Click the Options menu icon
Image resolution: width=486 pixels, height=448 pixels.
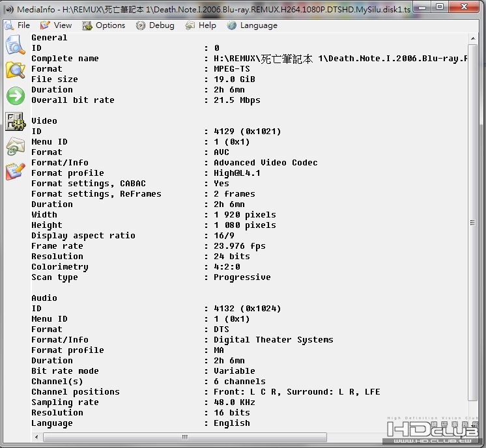tap(87, 25)
